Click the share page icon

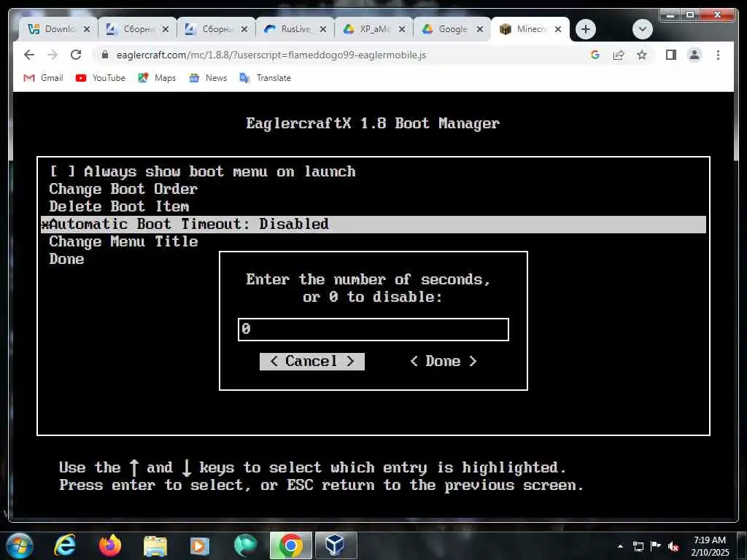point(619,55)
